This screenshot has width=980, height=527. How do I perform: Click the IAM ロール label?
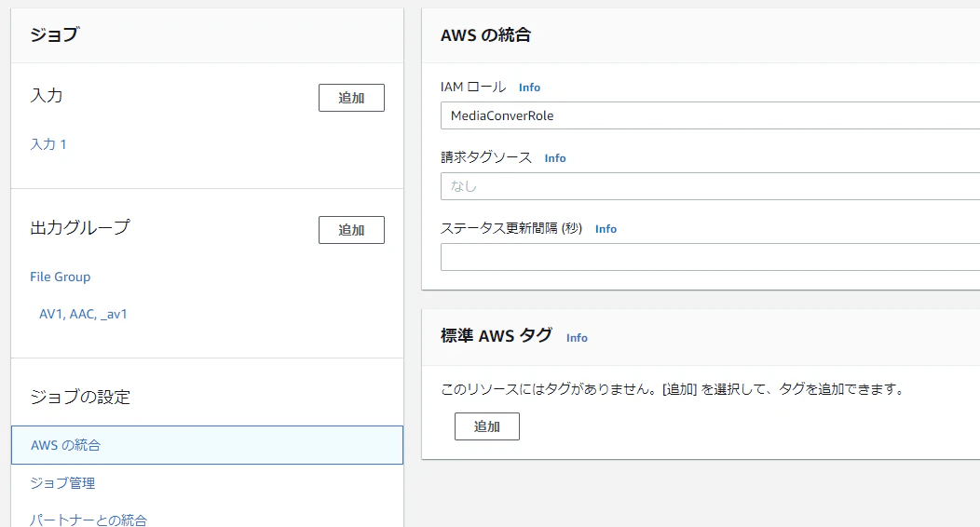[x=473, y=87]
